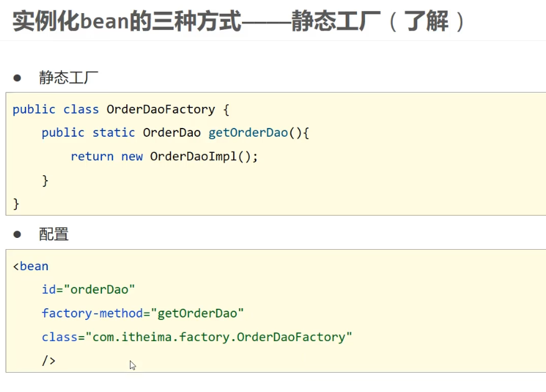This screenshot has width=546, height=392.
Task: Click the factory-method attribute name
Action: (92, 313)
